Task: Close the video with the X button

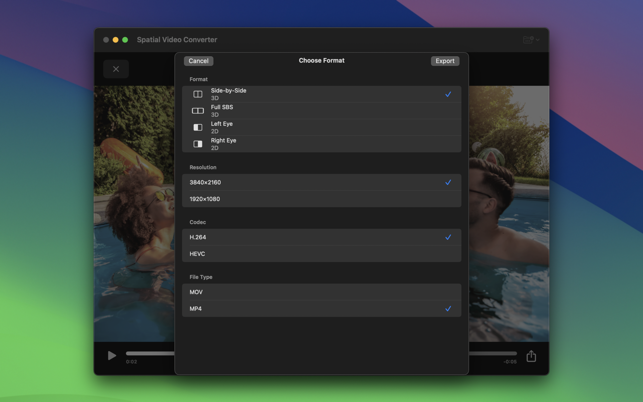Action: pos(116,69)
